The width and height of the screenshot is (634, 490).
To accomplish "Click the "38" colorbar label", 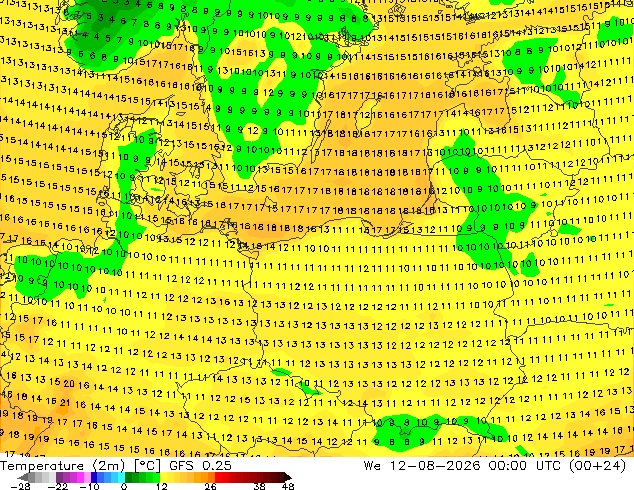I will pos(259,486).
